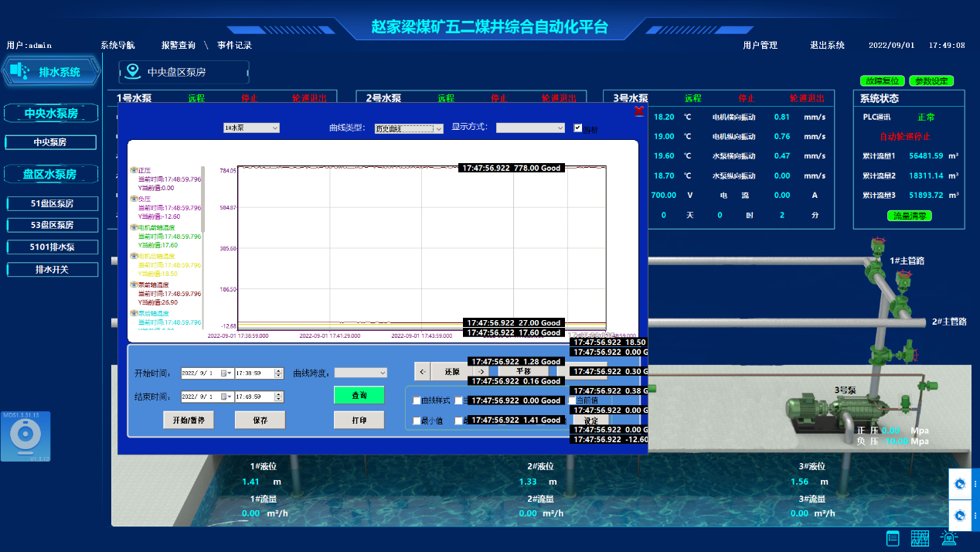Open the 1#水泵 pump selection dropdown
This screenshot has height=552, width=980.
[x=251, y=128]
